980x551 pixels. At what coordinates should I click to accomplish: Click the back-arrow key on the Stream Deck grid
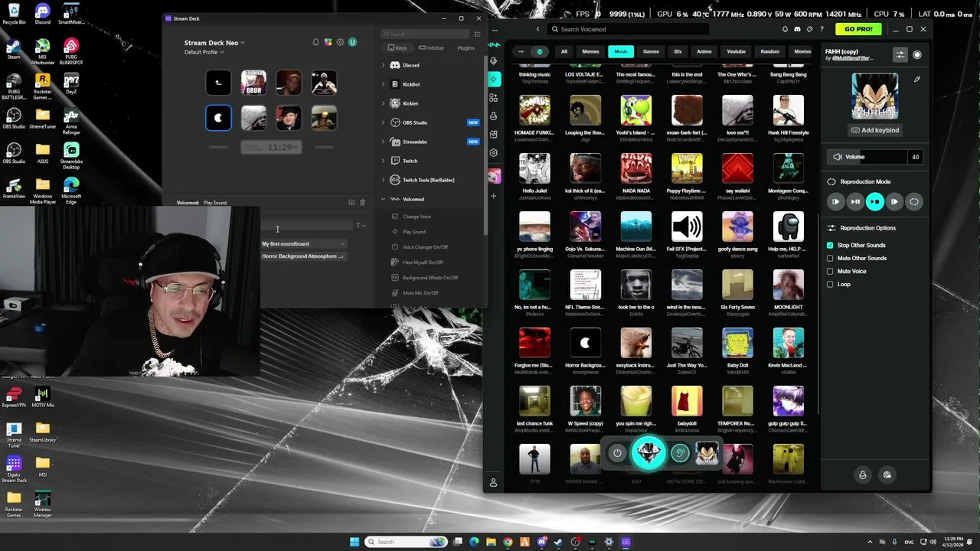[218, 82]
